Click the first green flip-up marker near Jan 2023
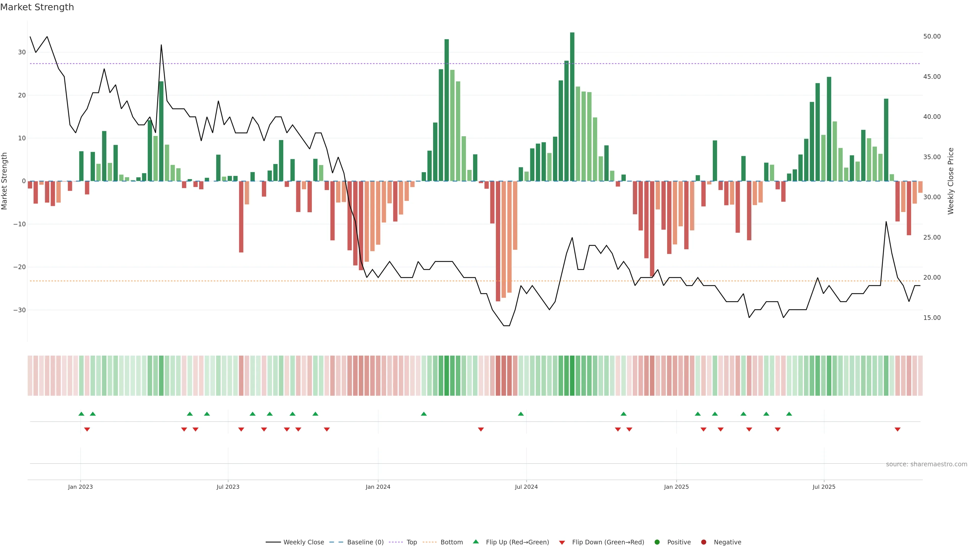The width and height of the screenshot is (980, 551). point(81,414)
